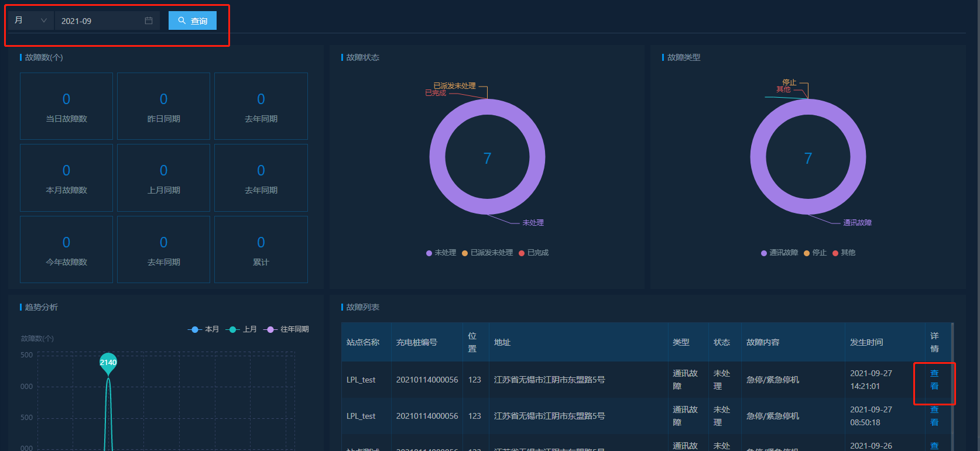This screenshot has height=451, width=980.
Task: Toggle 未处理 legend in 故障状态 chart
Action: (441, 253)
